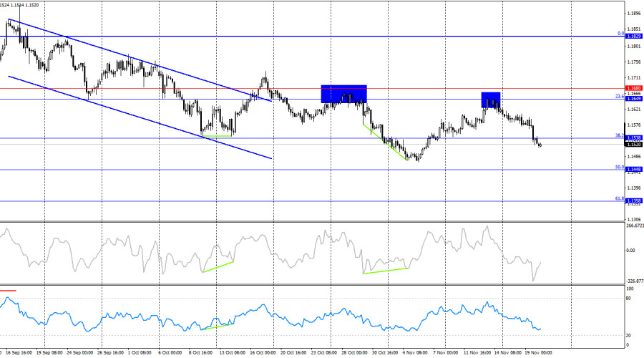This screenshot has width=644, height=358.
Task: Click the lower descending blue channel line
Action: pyautogui.click(x=140, y=117)
